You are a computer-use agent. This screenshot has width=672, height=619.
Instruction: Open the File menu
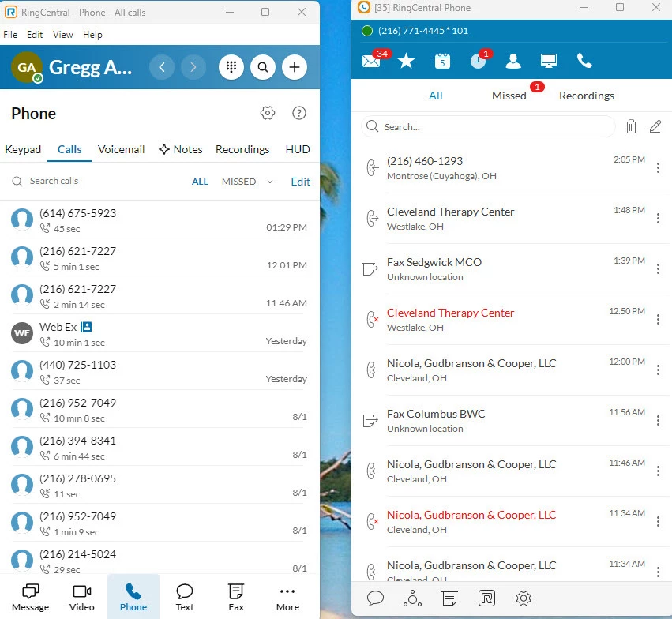click(x=10, y=35)
